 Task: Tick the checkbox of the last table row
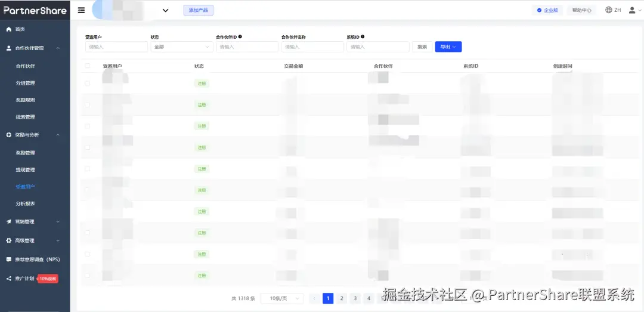88,276
